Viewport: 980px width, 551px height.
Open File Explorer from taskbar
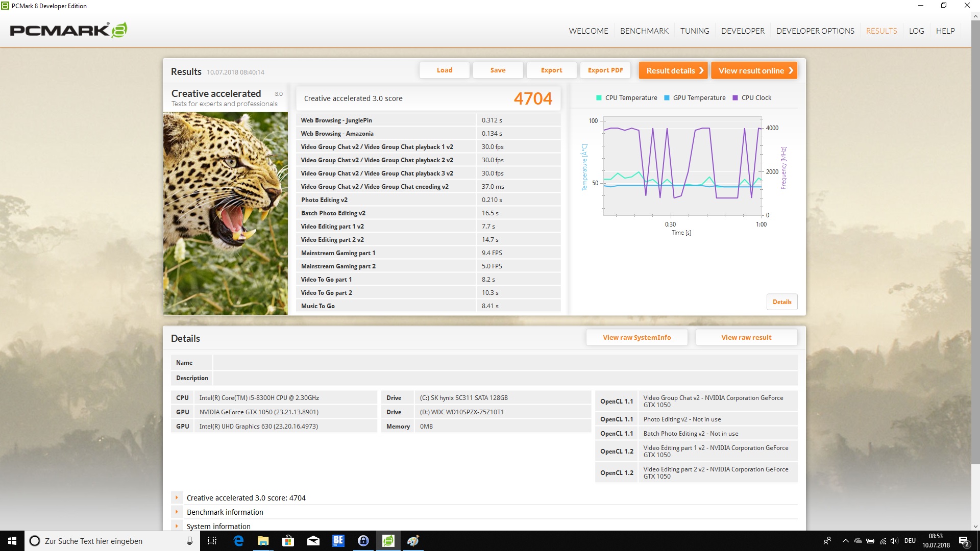(x=263, y=541)
